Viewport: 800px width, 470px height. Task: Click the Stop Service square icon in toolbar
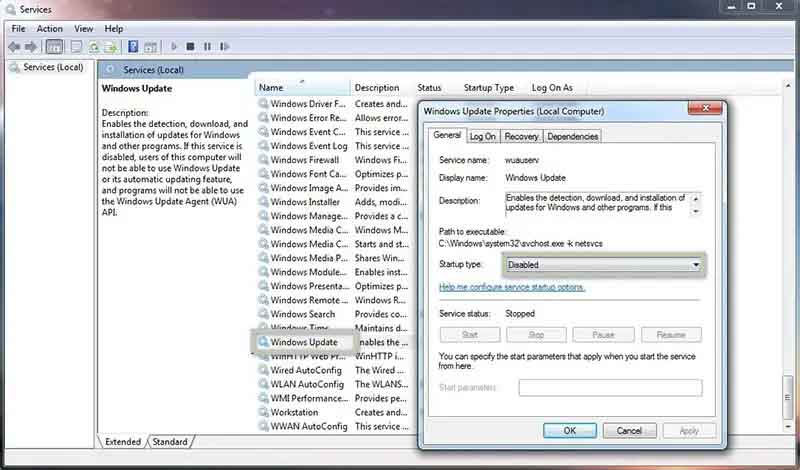[190, 46]
